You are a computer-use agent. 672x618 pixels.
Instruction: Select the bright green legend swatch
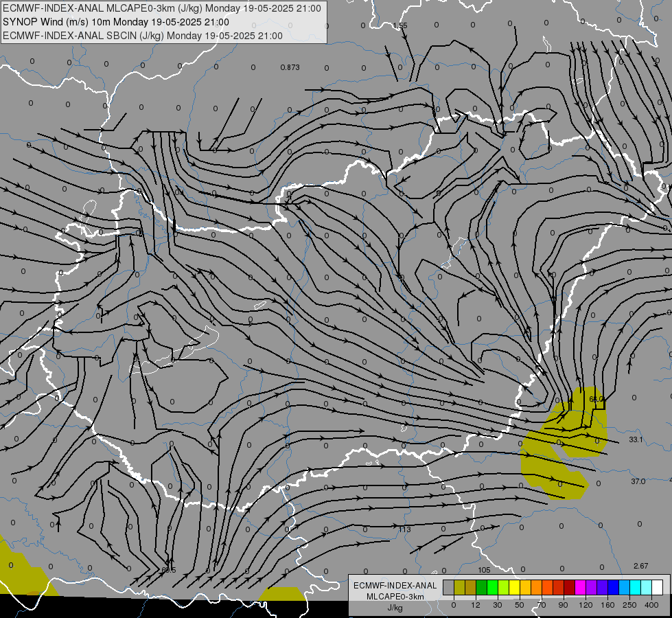click(x=492, y=587)
